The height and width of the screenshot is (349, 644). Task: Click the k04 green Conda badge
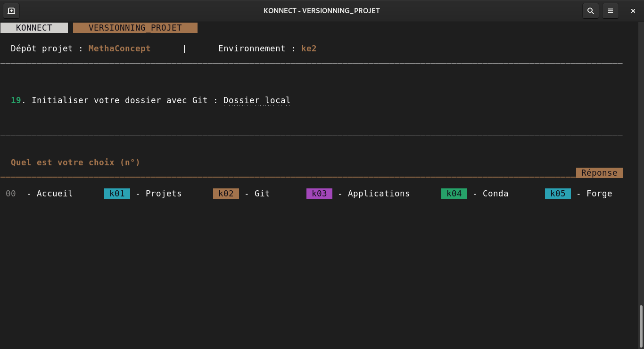[454, 194]
